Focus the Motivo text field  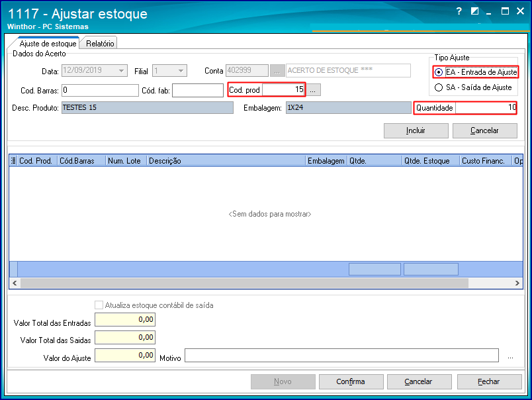coord(341,355)
